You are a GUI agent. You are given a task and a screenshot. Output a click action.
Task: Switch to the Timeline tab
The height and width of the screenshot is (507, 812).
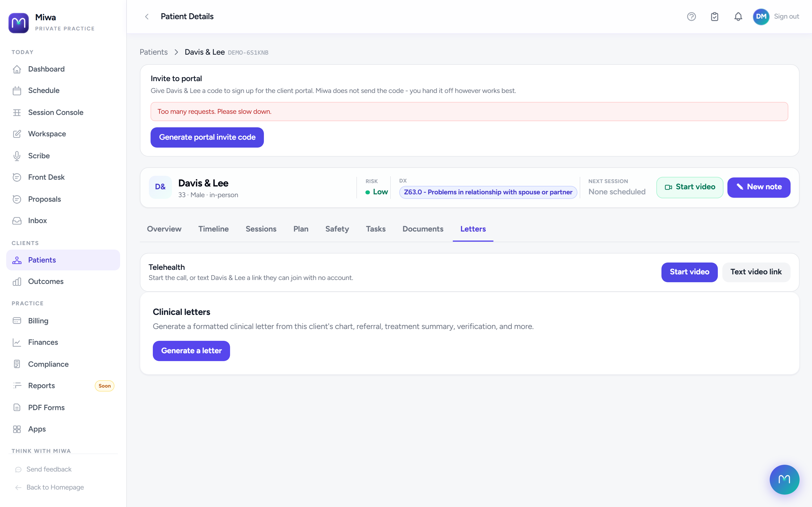[213, 229]
